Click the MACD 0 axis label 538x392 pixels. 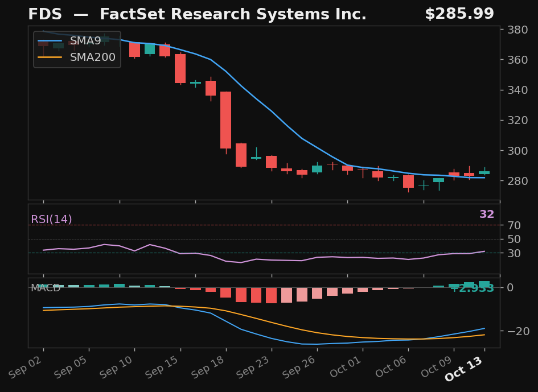511,287
